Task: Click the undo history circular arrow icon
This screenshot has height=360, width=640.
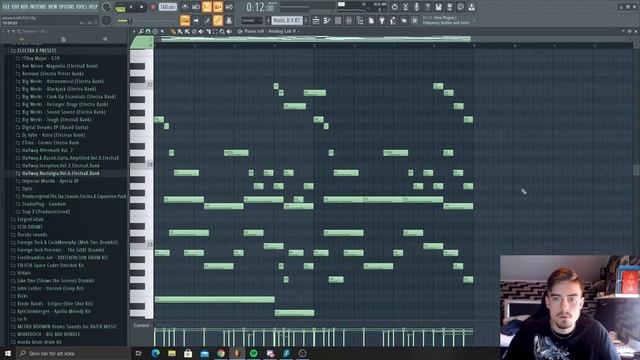Action: click(395, 7)
